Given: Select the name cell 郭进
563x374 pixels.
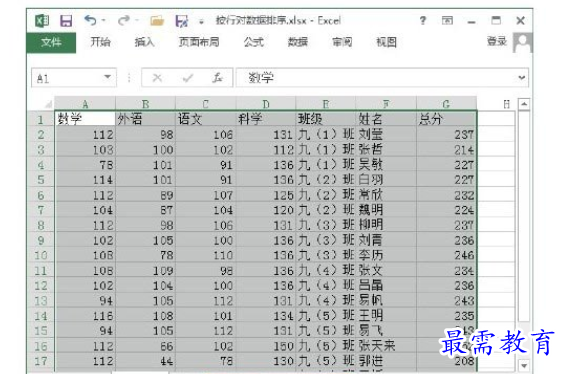Looking at the screenshot, I should coord(386,361).
